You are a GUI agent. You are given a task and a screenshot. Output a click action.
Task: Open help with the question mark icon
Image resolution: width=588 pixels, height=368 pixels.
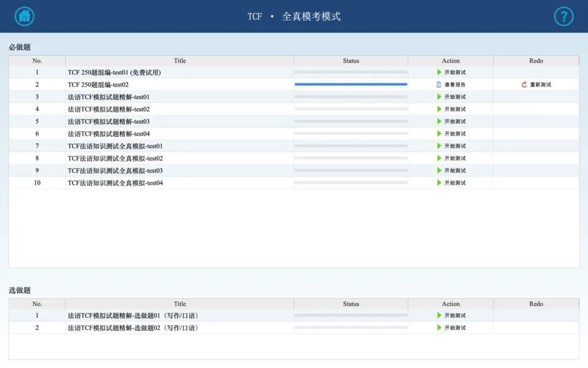click(563, 16)
